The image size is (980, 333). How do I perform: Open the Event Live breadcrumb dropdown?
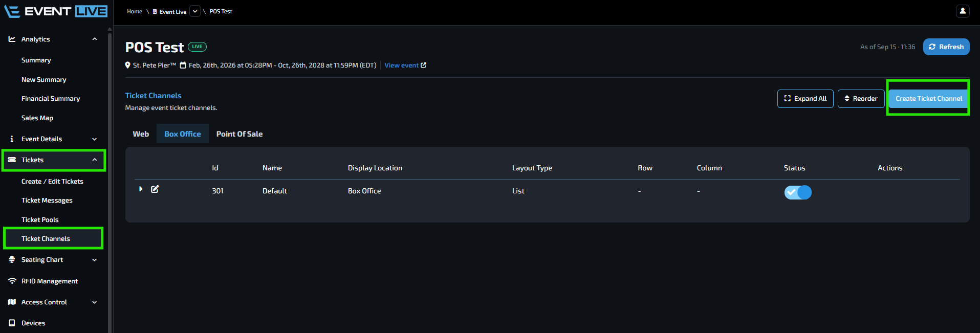tap(195, 11)
